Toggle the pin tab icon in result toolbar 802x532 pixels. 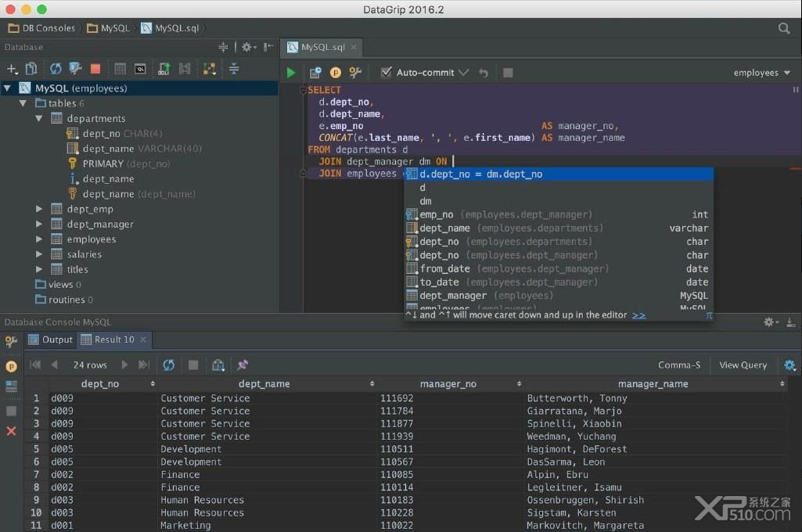tap(243, 365)
